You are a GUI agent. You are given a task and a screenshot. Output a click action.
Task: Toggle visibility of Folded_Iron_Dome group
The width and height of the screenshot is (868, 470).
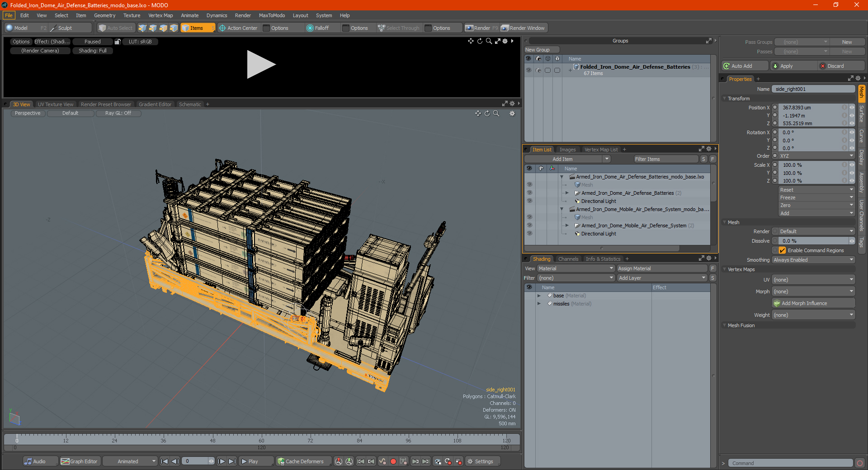tap(528, 70)
